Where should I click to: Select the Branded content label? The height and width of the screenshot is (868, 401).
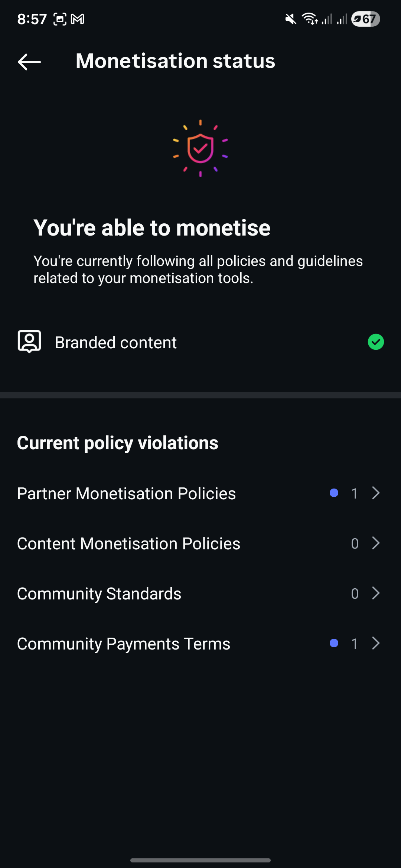[x=116, y=343]
